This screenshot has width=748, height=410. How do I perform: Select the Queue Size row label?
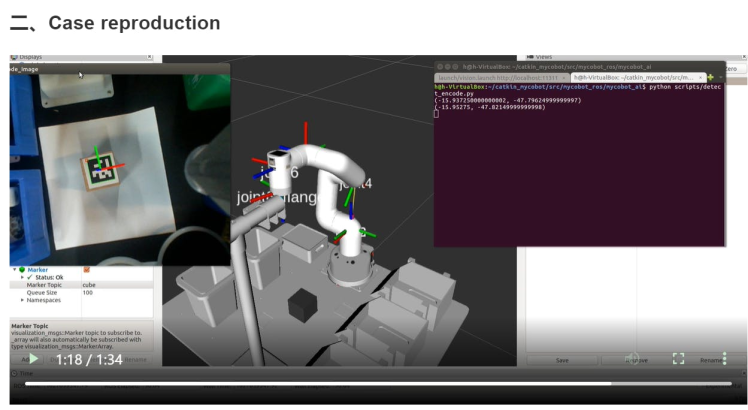(x=42, y=293)
